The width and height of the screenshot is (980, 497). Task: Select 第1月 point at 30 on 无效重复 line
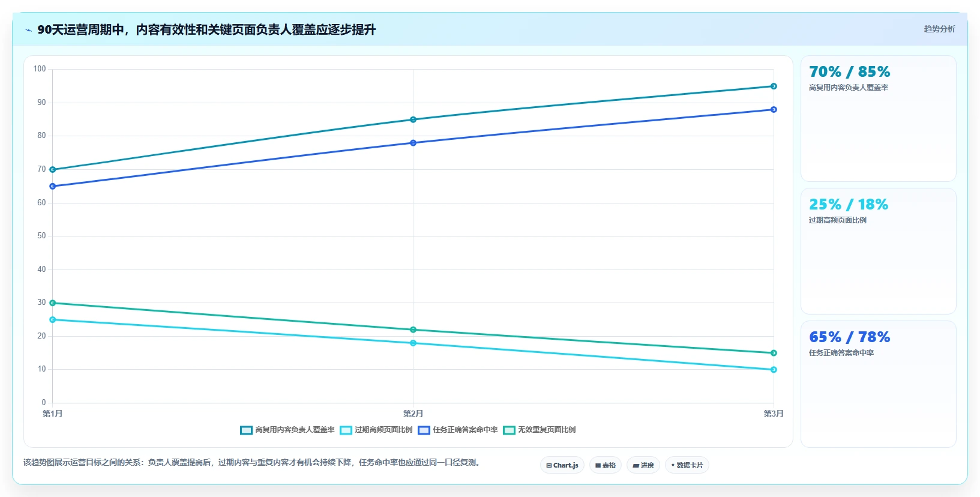53,303
